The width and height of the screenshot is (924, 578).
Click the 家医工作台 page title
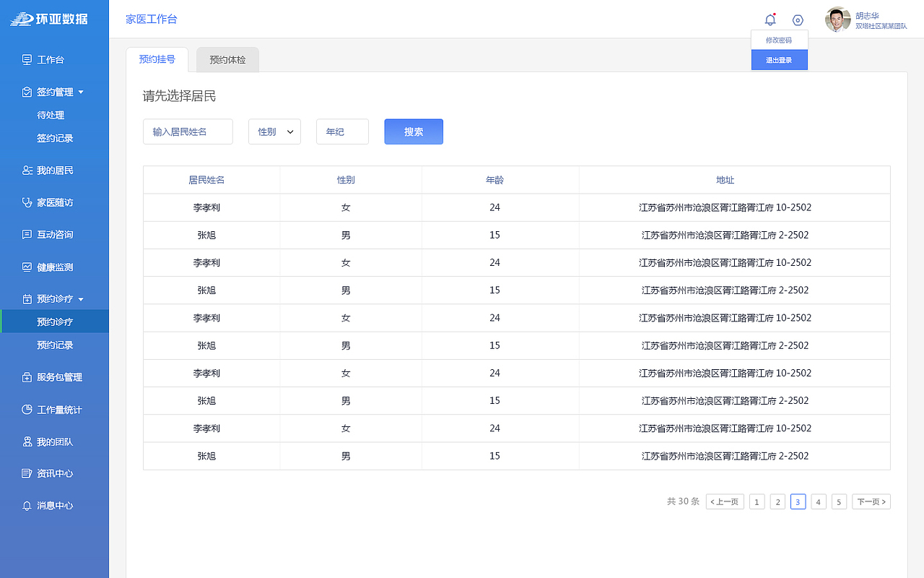click(152, 20)
